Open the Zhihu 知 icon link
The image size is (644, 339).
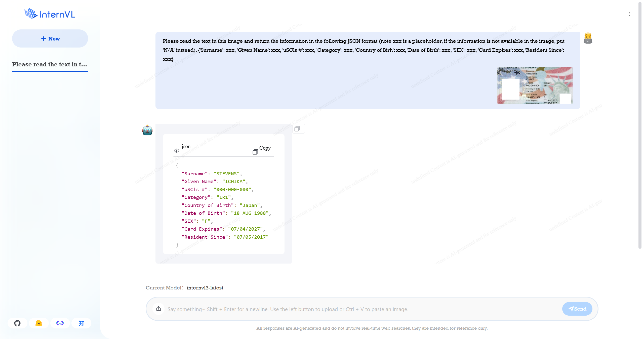click(82, 323)
